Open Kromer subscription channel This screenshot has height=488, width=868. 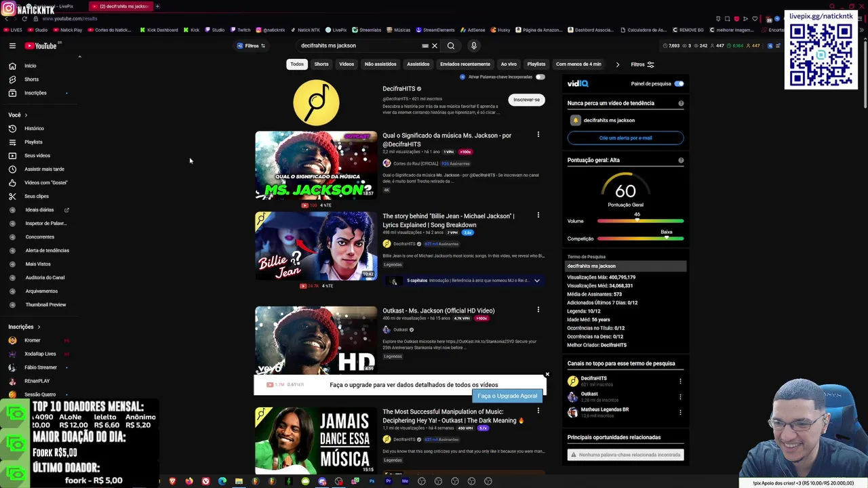(x=33, y=340)
